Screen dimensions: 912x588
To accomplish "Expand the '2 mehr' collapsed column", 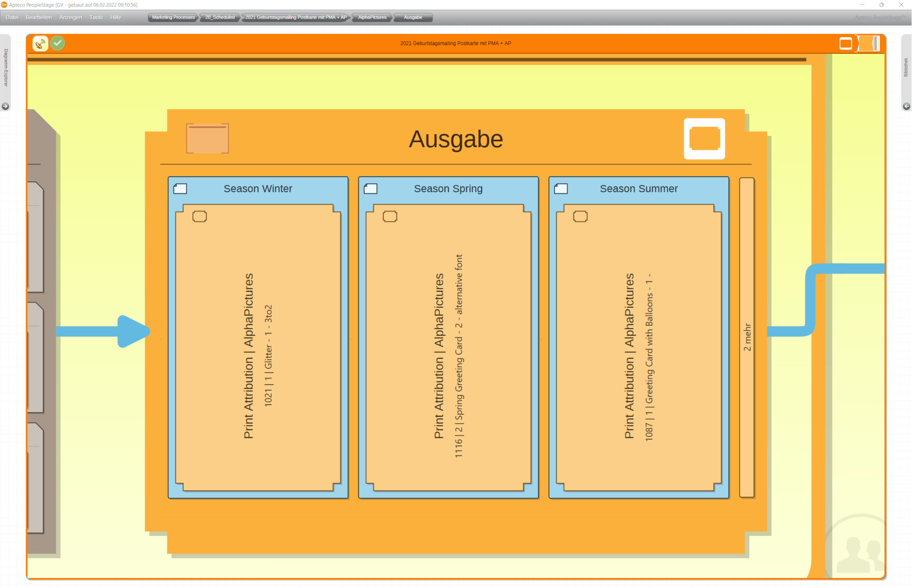I will point(747,338).
